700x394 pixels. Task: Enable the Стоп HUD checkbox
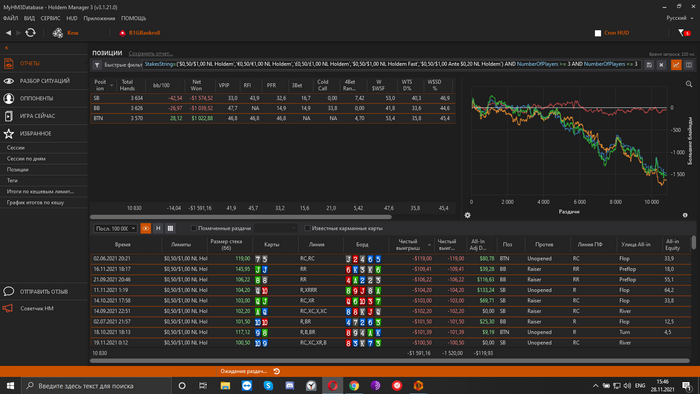pyautogui.click(x=598, y=33)
